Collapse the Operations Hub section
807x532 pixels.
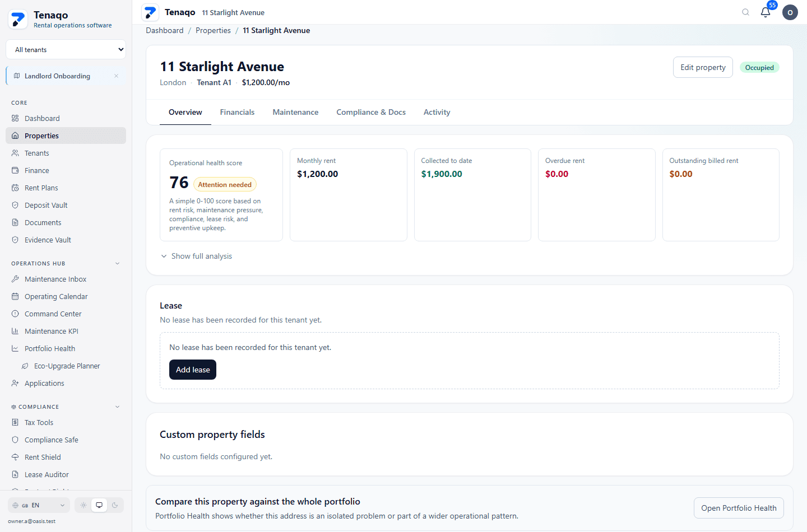(117, 263)
